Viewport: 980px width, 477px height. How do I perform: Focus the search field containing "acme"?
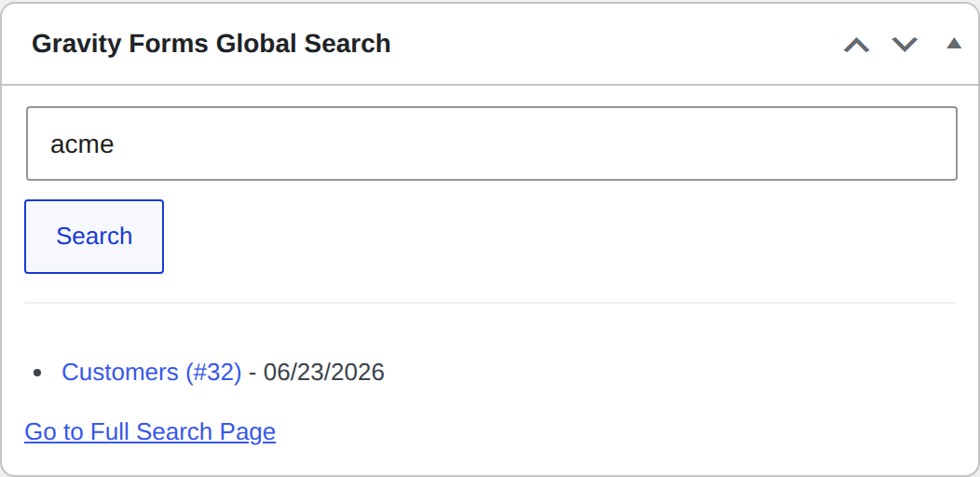point(491,143)
